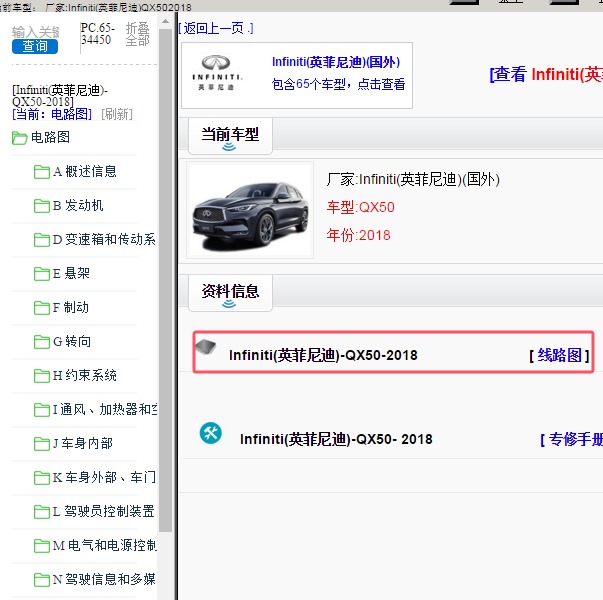
Task: Click the QX50 car thumbnail
Action: click(250, 210)
